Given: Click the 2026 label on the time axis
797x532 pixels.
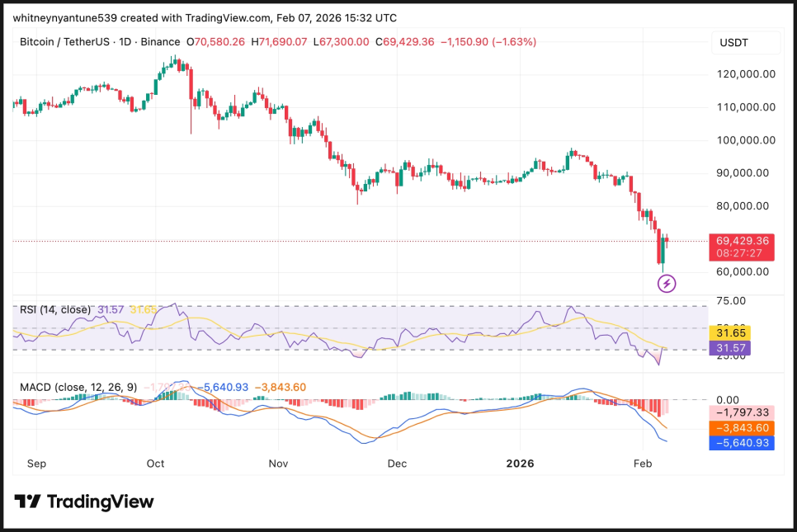Looking at the screenshot, I should (x=520, y=464).
